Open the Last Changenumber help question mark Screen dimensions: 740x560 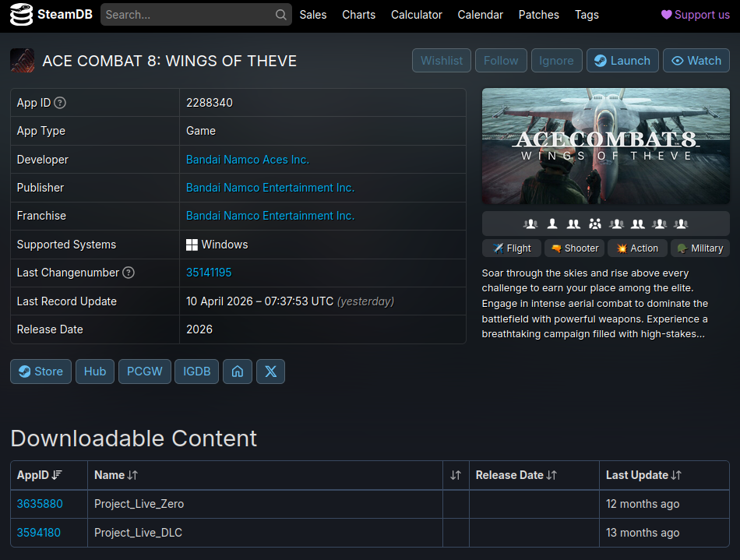[x=129, y=273]
